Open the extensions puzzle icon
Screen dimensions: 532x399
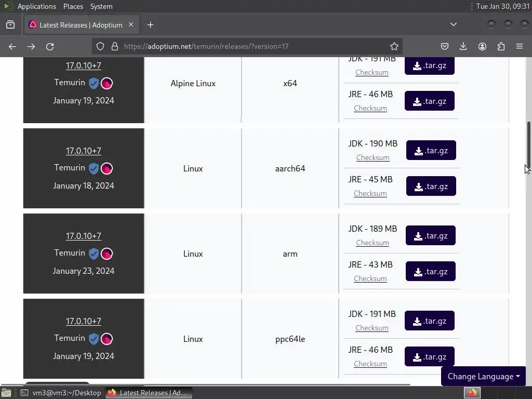[501, 46]
